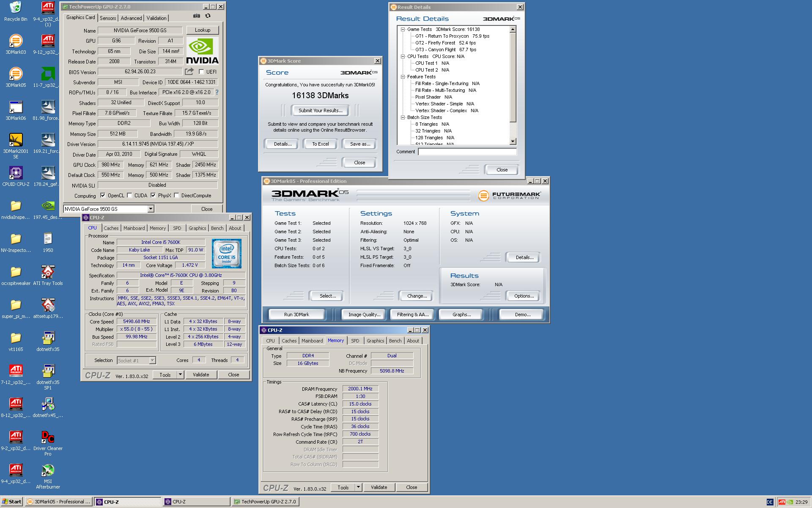Open the 197.45 NVIDIA driver icon
Viewport: 812px width, 508px height.
48,210
